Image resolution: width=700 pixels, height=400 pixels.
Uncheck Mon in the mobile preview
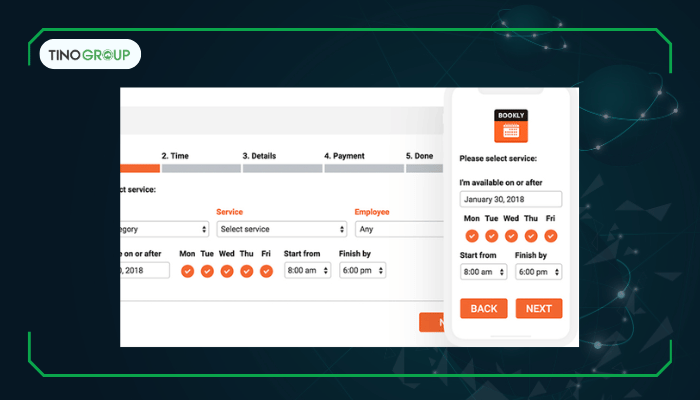click(x=472, y=236)
